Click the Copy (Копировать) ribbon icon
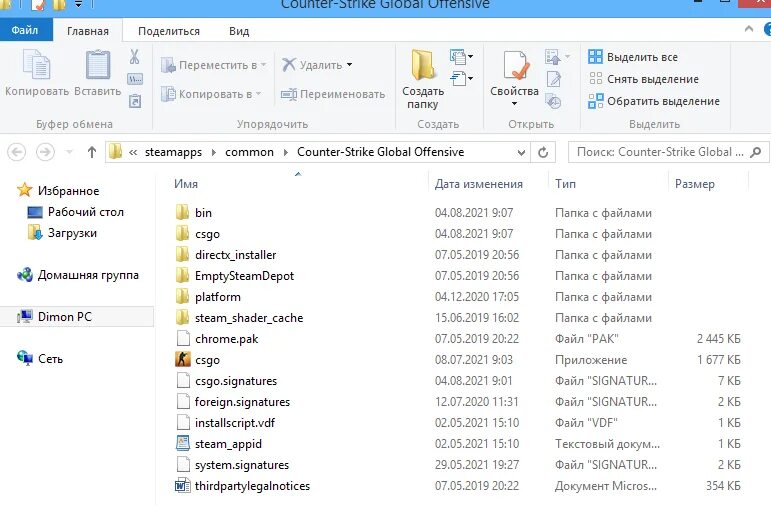This screenshot has width=771, height=506. click(x=36, y=65)
